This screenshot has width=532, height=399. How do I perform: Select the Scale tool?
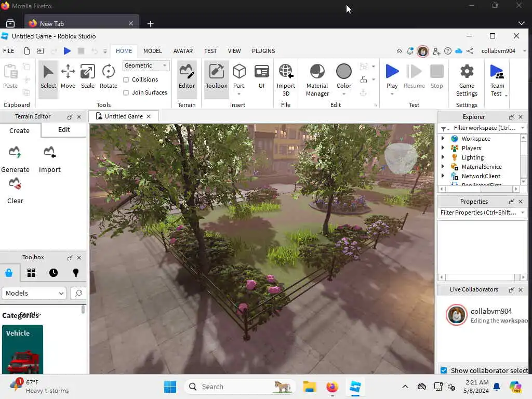(x=87, y=77)
